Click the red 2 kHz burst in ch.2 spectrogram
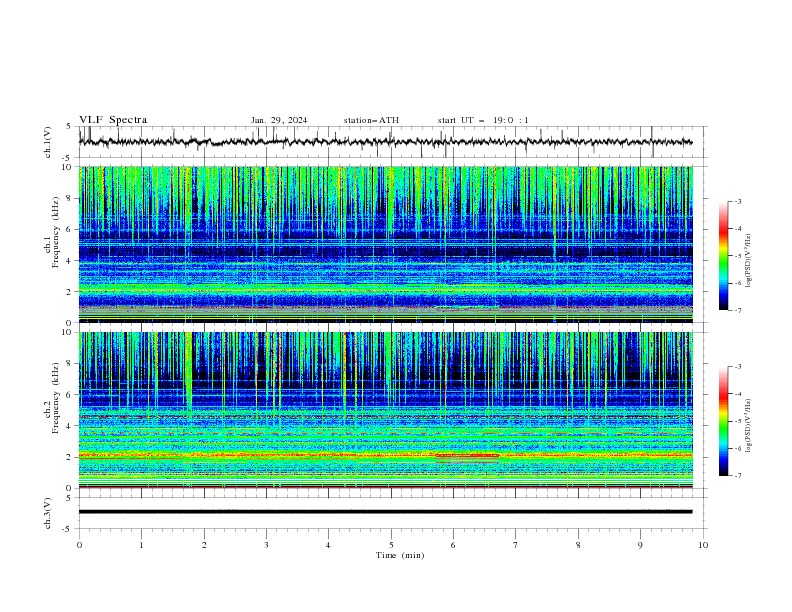Image resolution: width=792 pixels, height=612 pixels. (467, 455)
